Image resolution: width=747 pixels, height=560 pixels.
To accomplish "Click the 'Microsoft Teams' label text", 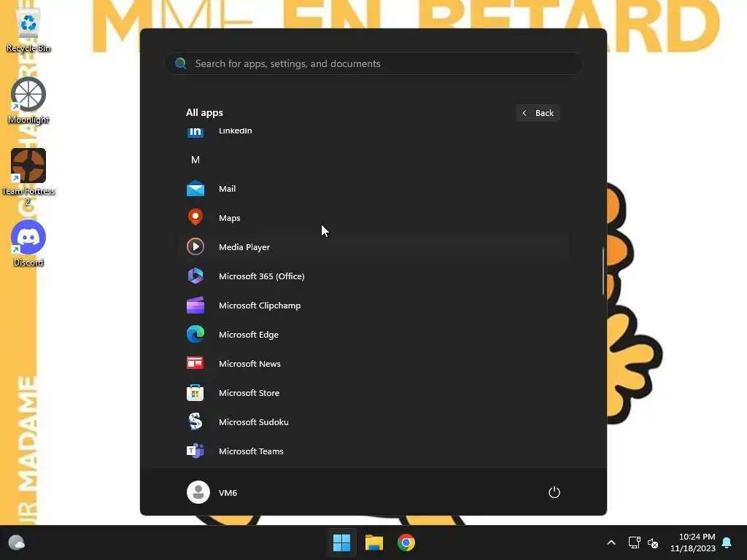I will pos(251,451).
